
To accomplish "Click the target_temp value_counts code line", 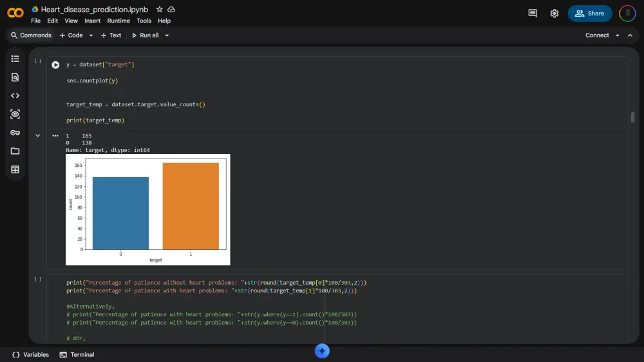I will [x=135, y=104].
